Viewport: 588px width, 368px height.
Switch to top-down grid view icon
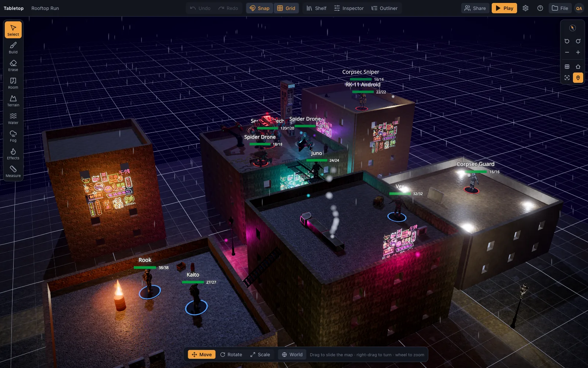pos(567,67)
